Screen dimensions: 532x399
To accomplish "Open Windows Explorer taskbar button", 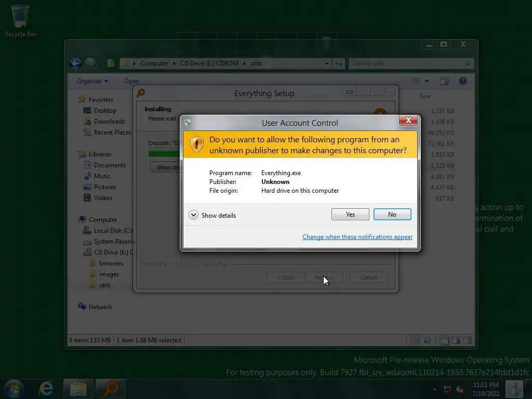I will 78,389.
